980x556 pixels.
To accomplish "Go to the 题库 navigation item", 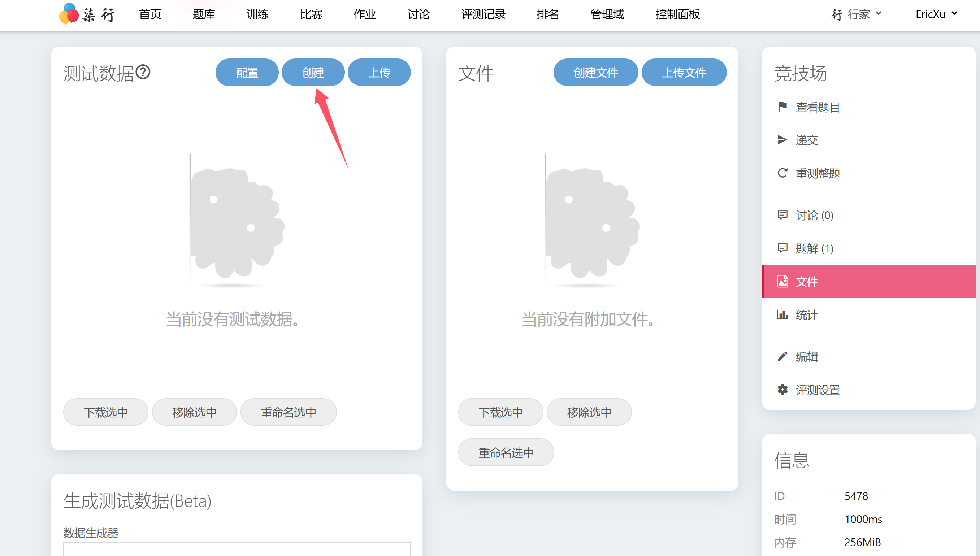I will (x=204, y=14).
